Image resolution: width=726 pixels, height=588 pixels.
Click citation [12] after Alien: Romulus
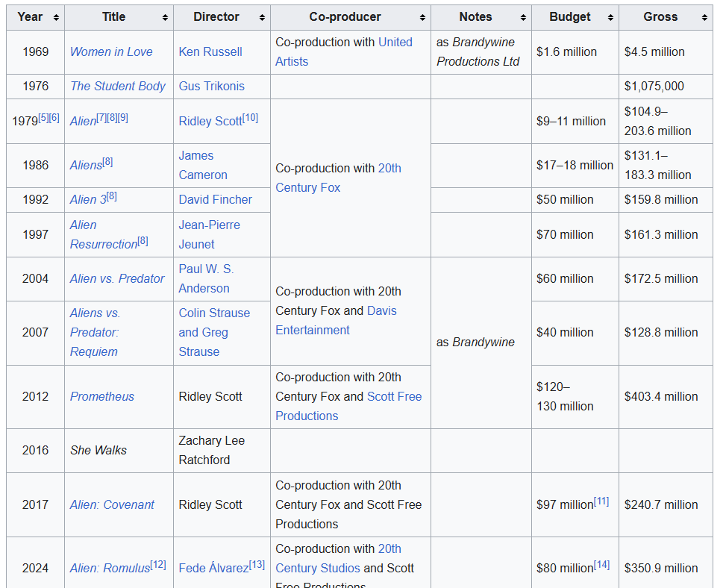(x=158, y=564)
